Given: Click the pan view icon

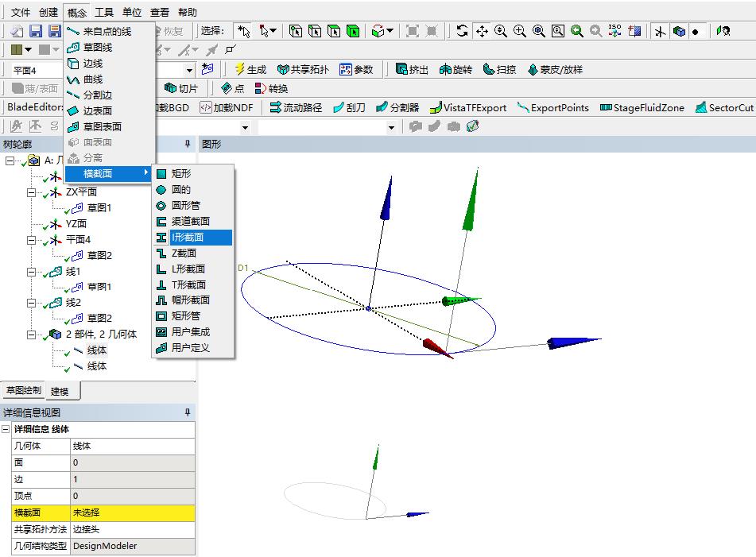Looking at the screenshot, I should point(482,31).
